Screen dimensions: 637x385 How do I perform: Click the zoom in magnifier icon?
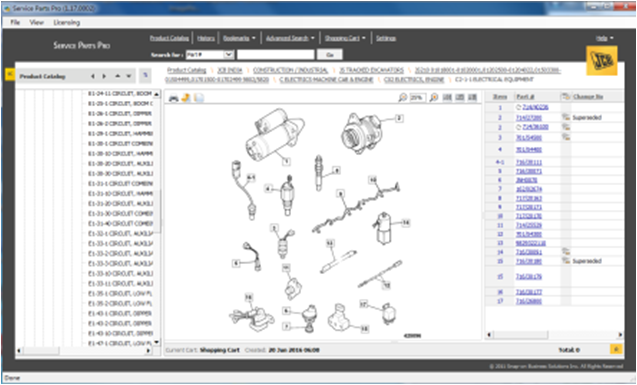coord(434,97)
